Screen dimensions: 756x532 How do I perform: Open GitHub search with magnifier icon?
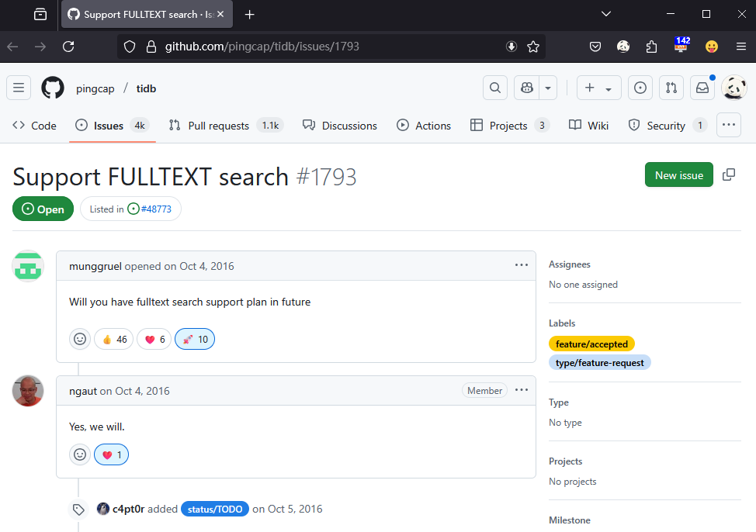pyautogui.click(x=495, y=88)
